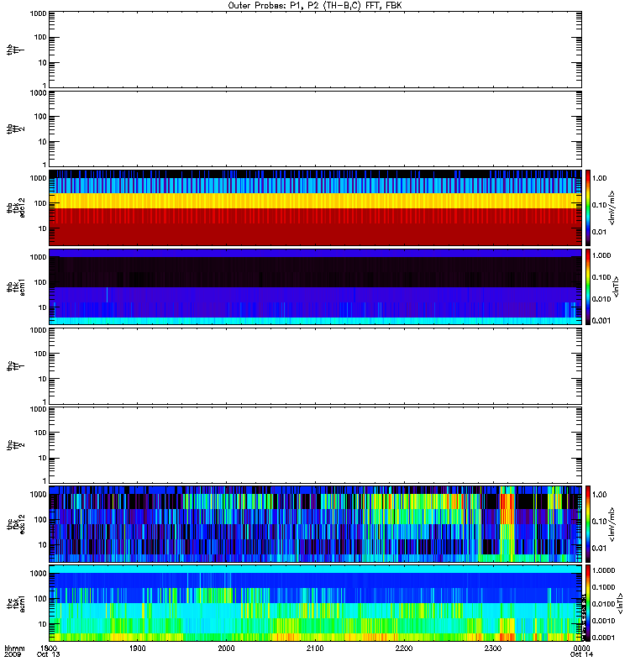Click the "1" tick of thb fff 2 panel

(45, 165)
